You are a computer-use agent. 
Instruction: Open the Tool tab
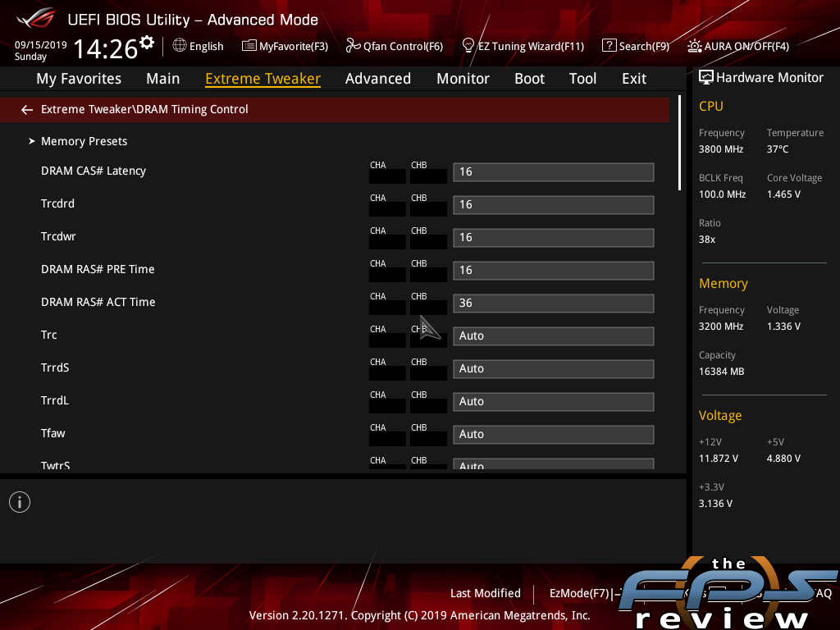pyautogui.click(x=583, y=79)
